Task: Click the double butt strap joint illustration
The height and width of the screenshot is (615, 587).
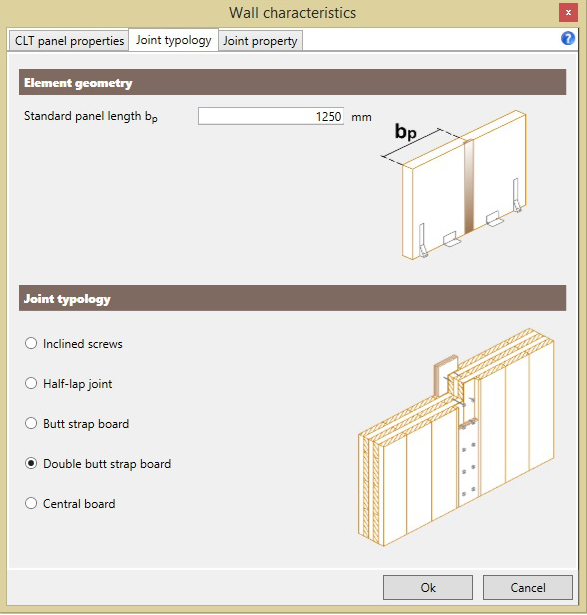Action: coord(456,437)
